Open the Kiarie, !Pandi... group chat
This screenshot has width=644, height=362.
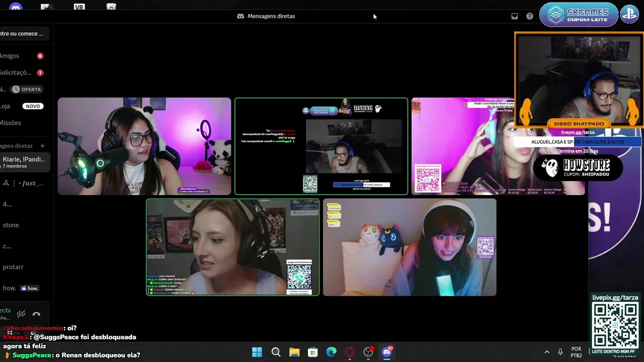click(x=24, y=162)
